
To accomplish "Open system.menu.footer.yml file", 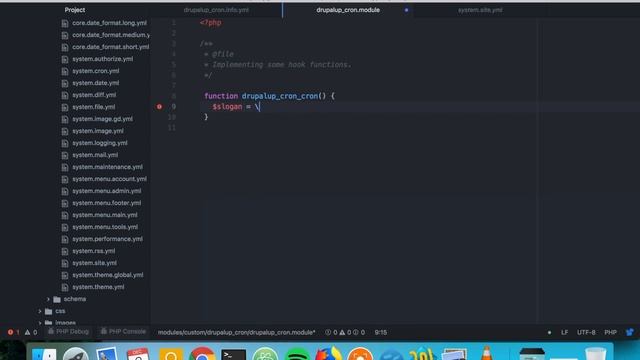I will [x=107, y=203].
